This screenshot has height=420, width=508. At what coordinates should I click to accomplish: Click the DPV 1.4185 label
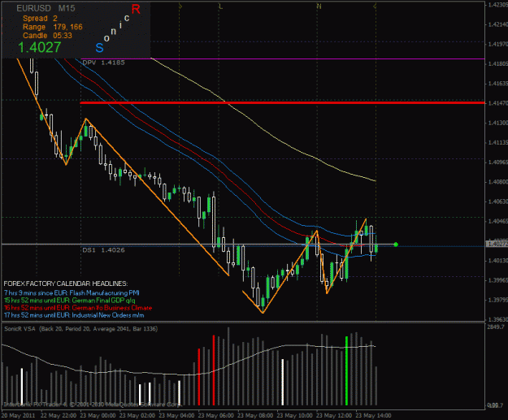[x=104, y=63]
